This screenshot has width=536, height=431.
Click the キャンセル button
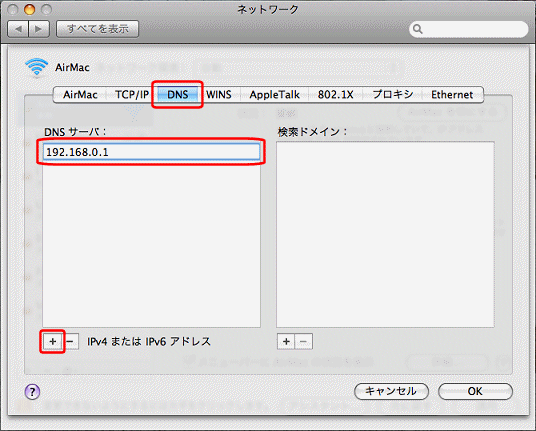pos(391,391)
